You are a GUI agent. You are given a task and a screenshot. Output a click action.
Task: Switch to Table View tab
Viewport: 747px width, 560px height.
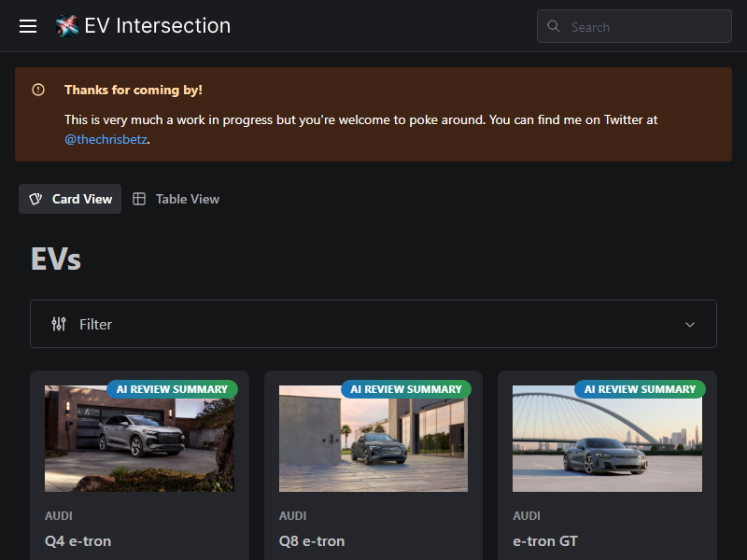point(177,199)
